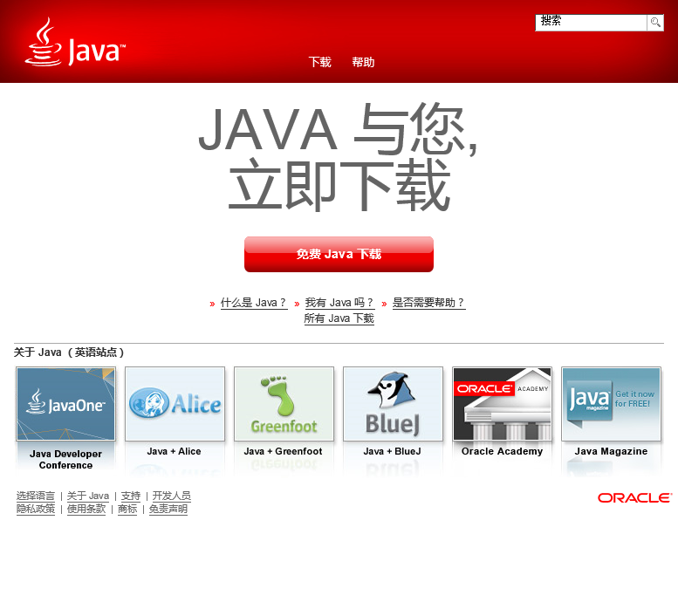Click Java Developer Conference caption
This screenshot has width=678, height=616.
point(65,460)
